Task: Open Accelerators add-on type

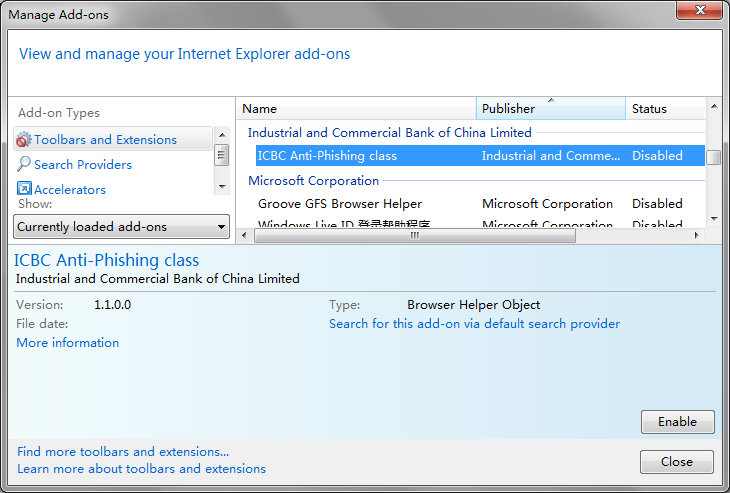Action: point(70,189)
